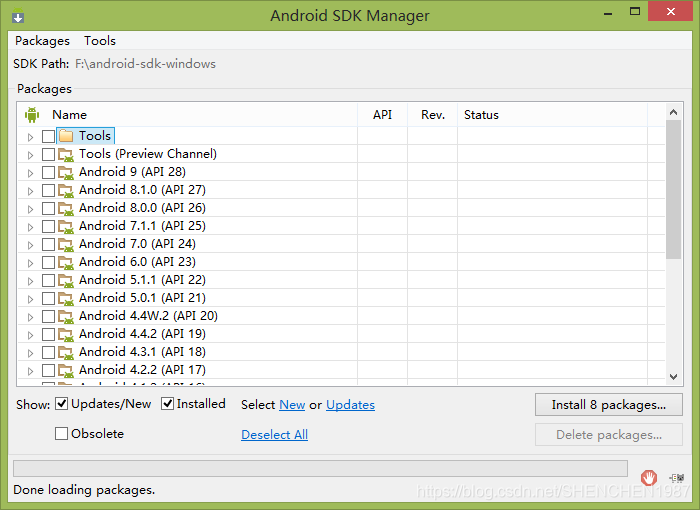
Task: Click the package list scroll up arrow
Action: [x=674, y=112]
